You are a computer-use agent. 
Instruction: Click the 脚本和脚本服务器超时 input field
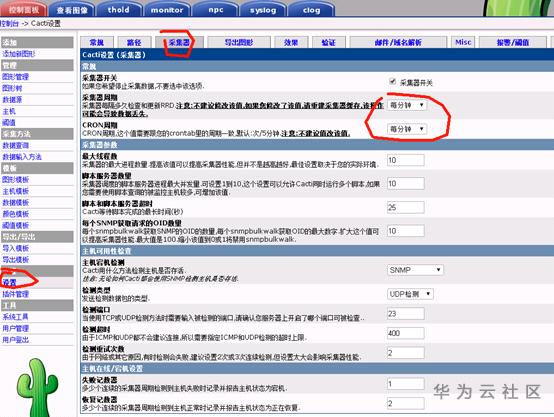pyautogui.click(x=406, y=207)
